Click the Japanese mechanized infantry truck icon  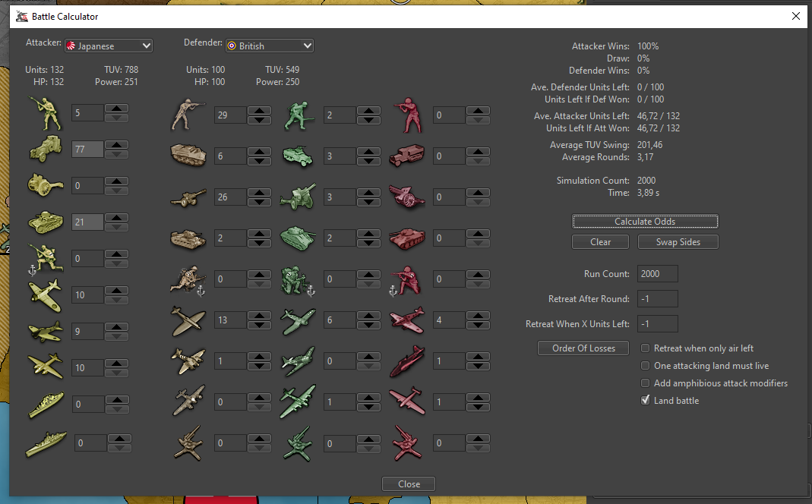(x=46, y=149)
